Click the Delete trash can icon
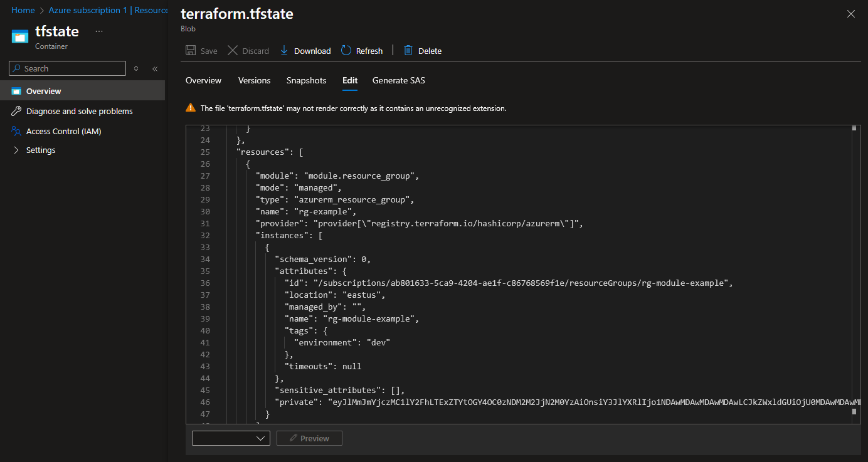The height and width of the screenshot is (462, 868). pos(408,51)
